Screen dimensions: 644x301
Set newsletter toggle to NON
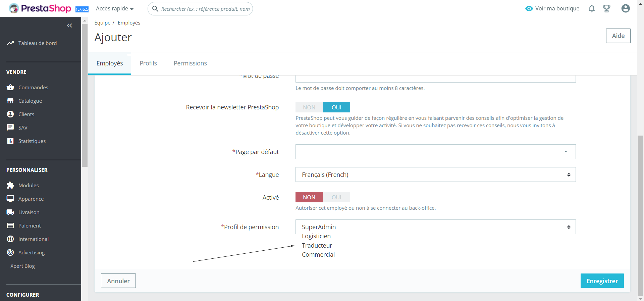pyautogui.click(x=309, y=107)
